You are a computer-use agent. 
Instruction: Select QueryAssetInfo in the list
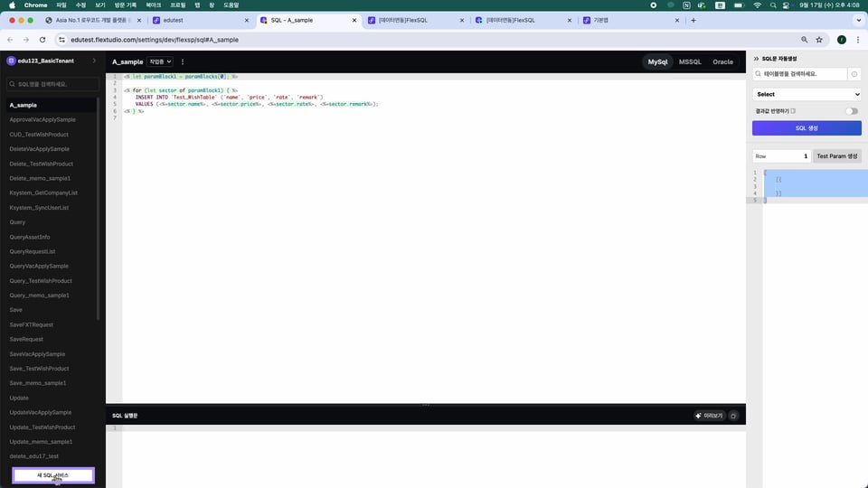coord(29,237)
